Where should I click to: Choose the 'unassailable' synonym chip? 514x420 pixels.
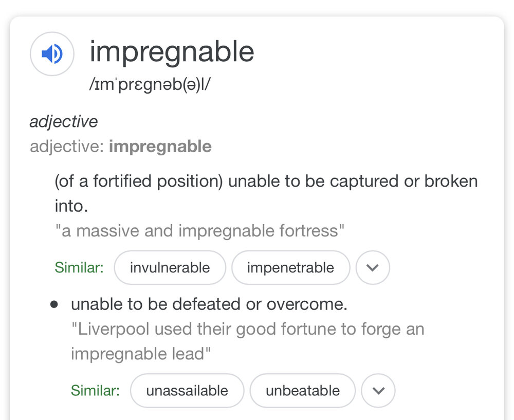187,391
